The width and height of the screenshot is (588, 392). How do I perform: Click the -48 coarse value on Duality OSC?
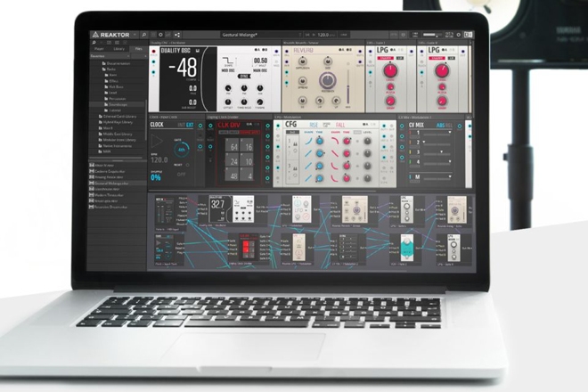[184, 68]
